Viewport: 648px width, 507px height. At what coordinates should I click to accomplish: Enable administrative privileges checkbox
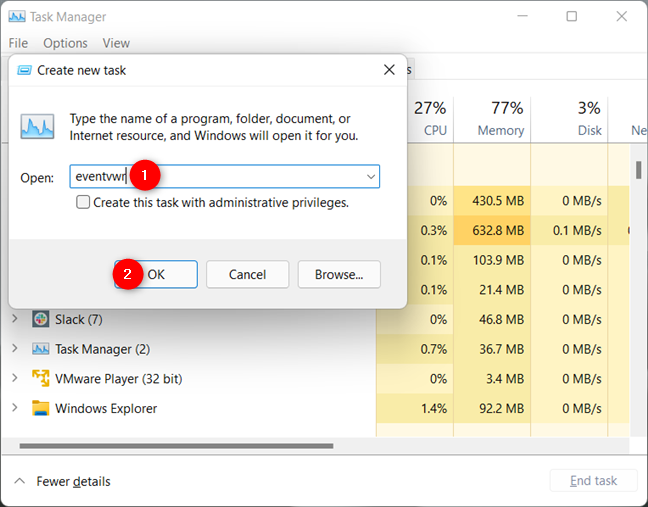point(83,202)
